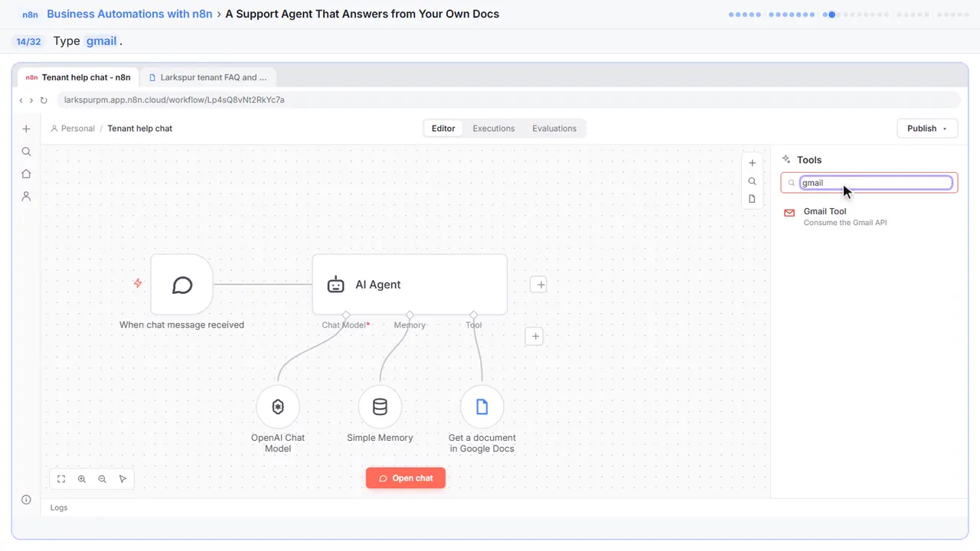This screenshot has width=980, height=551.
Task: Switch to the Executions tab
Action: (x=494, y=129)
